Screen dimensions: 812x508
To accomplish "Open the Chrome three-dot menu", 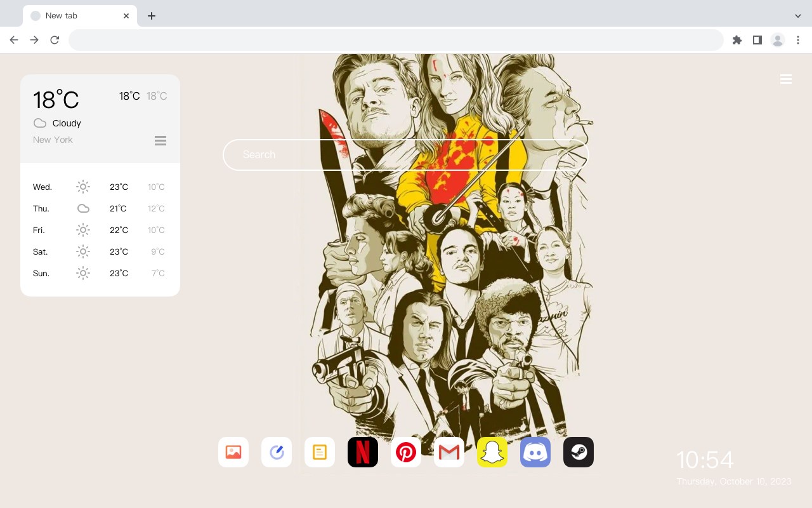I will 798,40.
